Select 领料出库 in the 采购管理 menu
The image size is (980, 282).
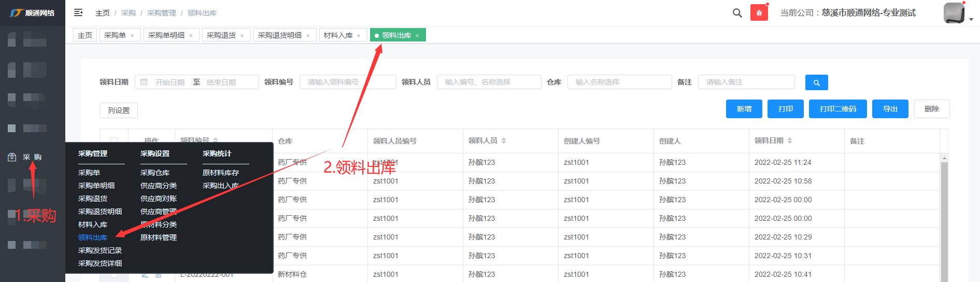(93, 237)
